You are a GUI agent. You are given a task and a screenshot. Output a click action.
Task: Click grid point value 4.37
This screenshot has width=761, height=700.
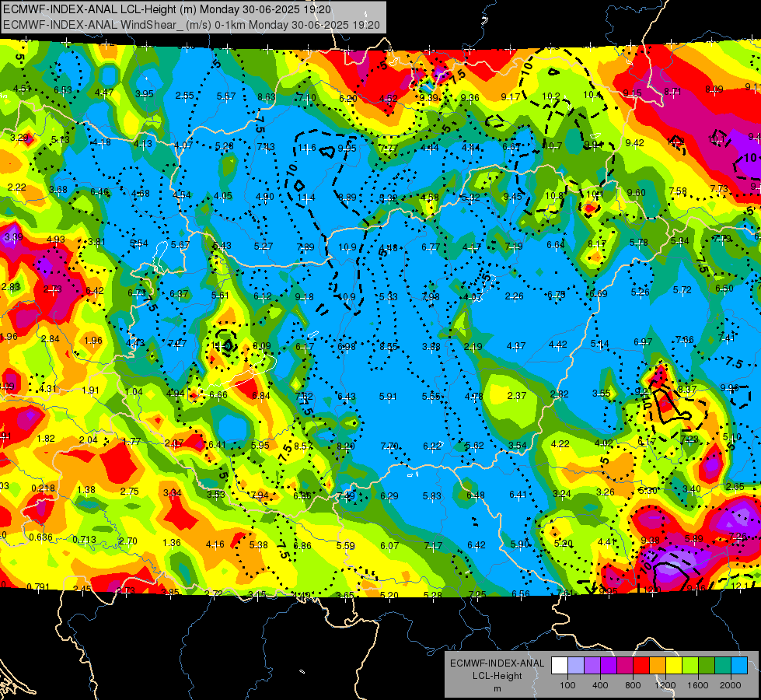coord(516,346)
